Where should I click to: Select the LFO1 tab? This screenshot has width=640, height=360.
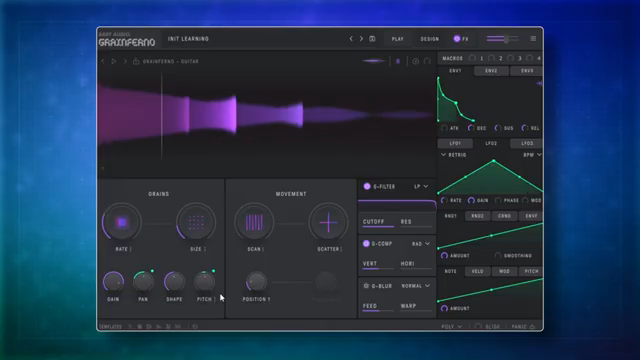click(x=455, y=143)
